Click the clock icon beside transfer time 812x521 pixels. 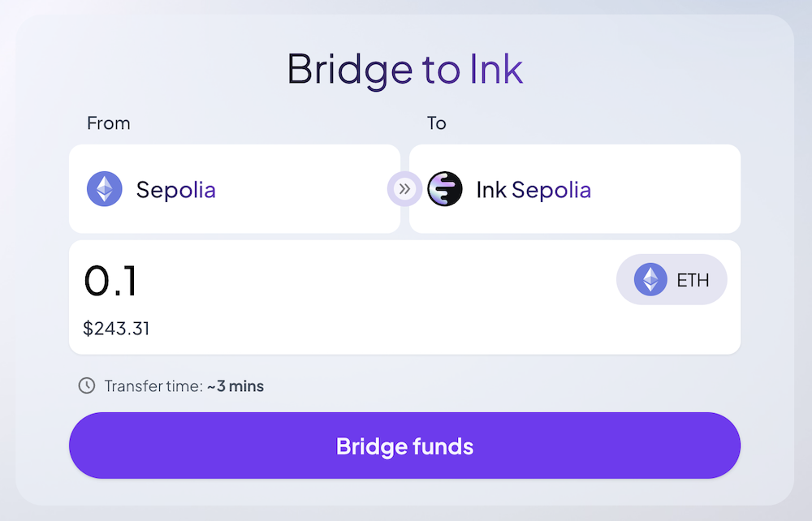click(x=86, y=386)
